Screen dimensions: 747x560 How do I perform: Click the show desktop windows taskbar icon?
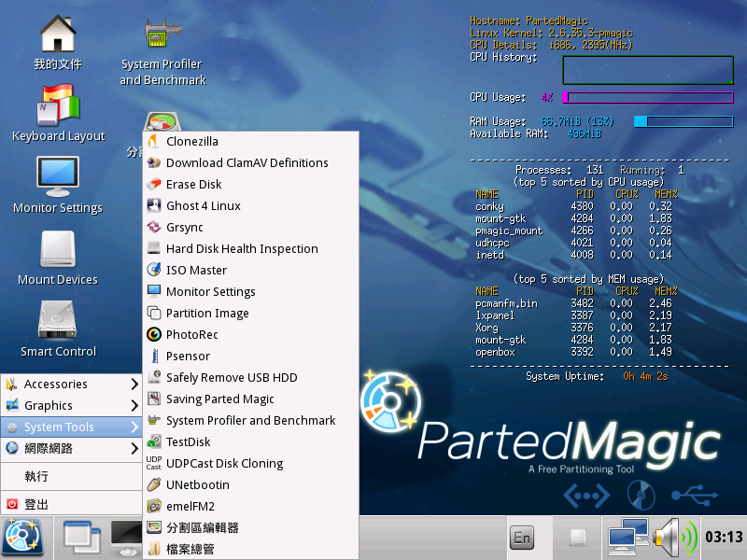[81, 539]
